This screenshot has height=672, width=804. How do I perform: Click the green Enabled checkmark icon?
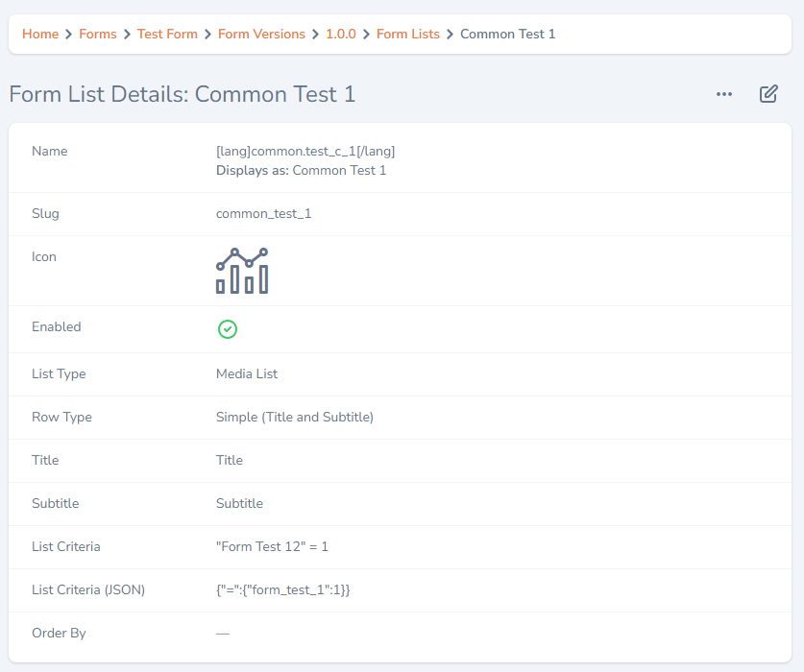tap(228, 329)
